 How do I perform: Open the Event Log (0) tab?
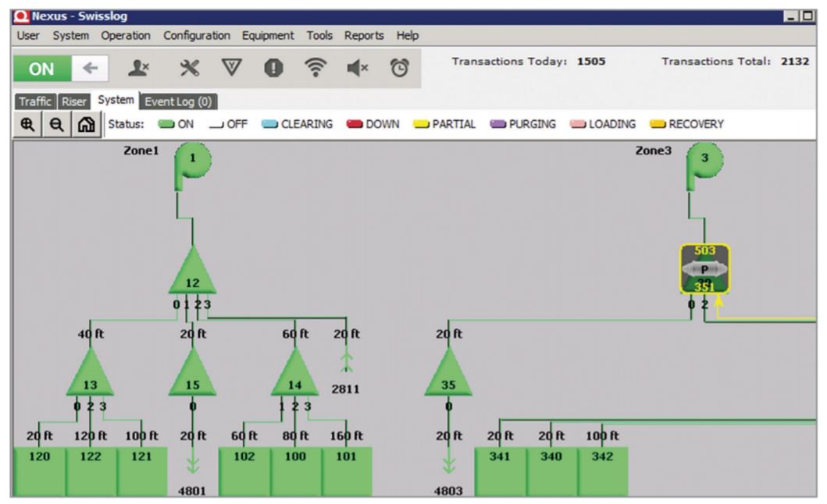click(x=178, y=101)
